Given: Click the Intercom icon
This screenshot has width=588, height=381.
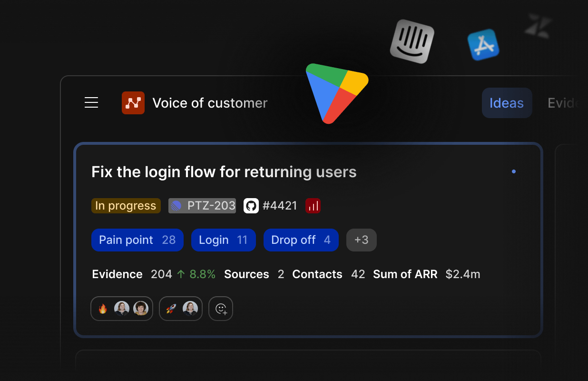Looking at the screenshot, I should pos(412,41).
